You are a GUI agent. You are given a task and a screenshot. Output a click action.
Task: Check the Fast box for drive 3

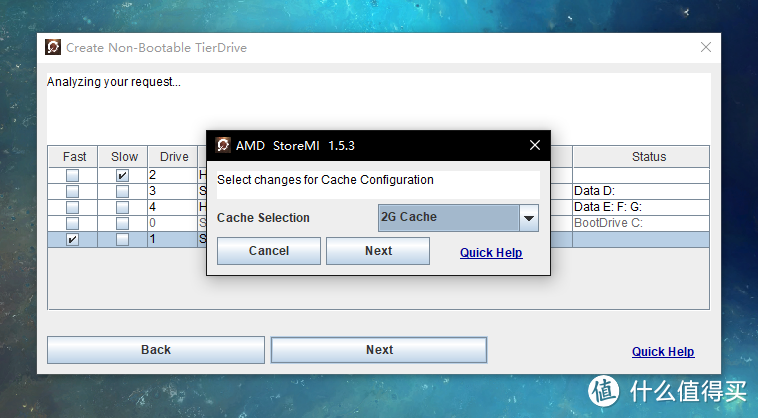click(x=73, y=191)
